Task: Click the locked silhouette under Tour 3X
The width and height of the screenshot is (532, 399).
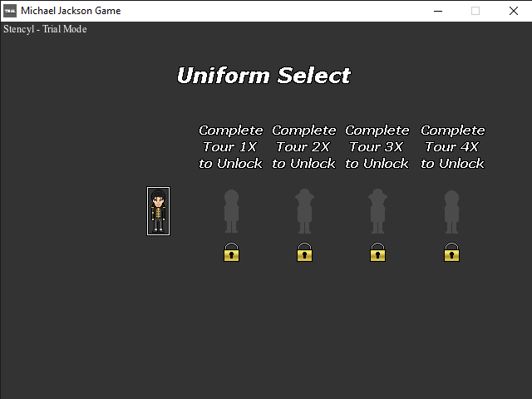Action: pos(377,211)
